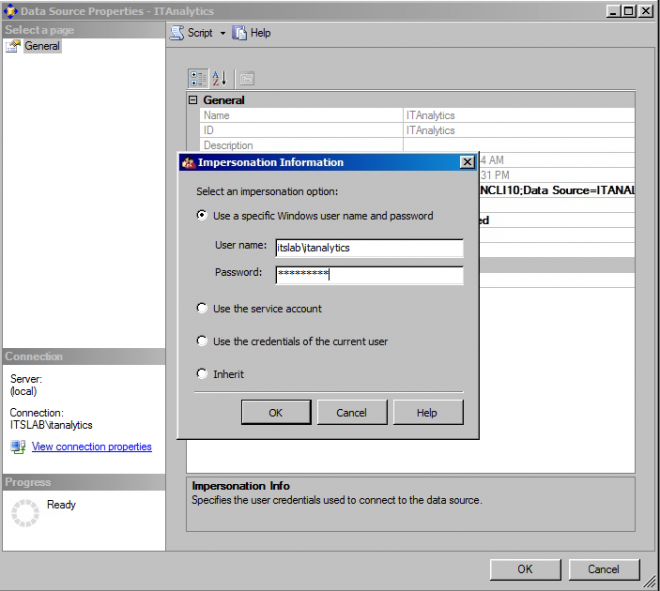Select 'Use the service account' option
660x591 pixels.
tap(202, 308)
